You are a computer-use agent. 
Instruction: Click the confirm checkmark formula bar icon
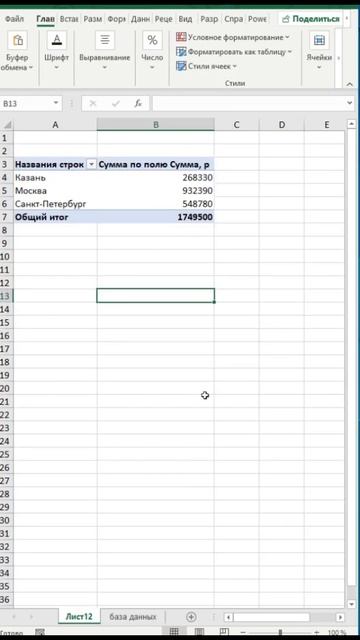click(x=116, y=104)
